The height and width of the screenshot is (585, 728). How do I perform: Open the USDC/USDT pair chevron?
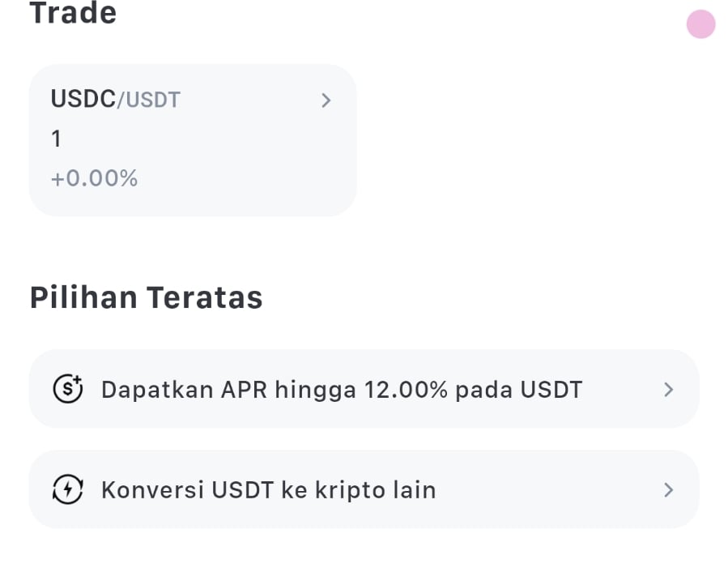(326, 100)
